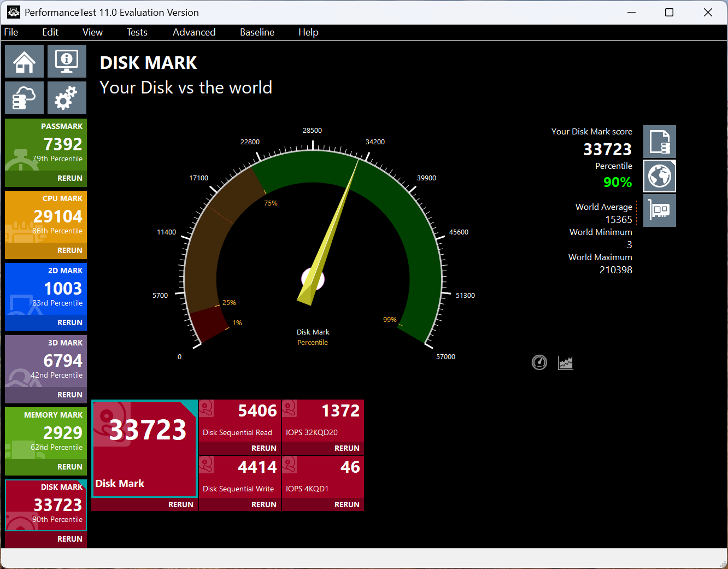Open the View menu
The image size is (728, 569).
coord(92,32)
